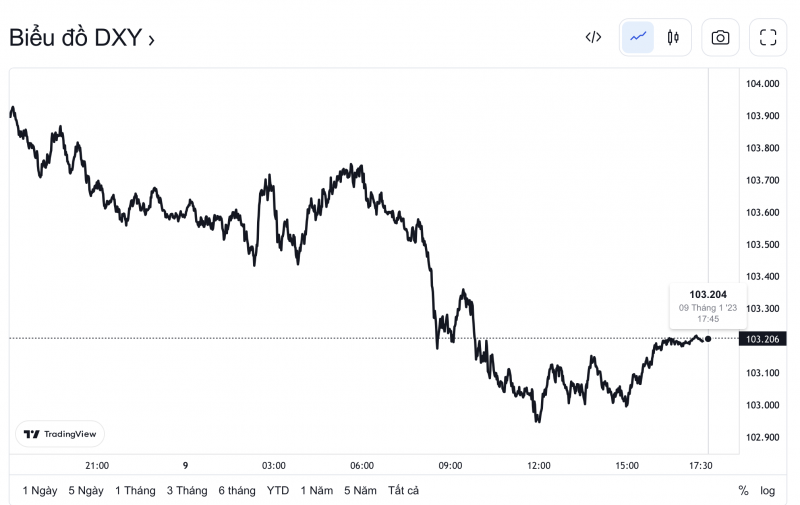Click the 12:00 time axis marker
This screenshot has height=505, width=800.
tap(539, 465)
